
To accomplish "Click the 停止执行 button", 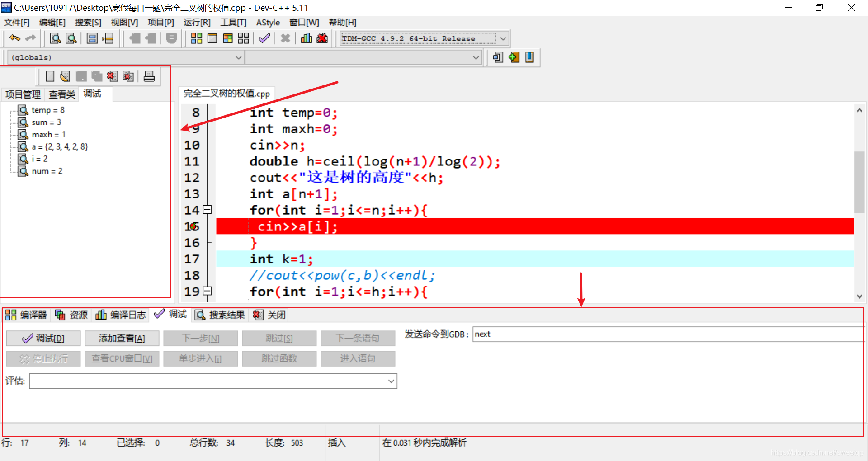I will (43, 359).
